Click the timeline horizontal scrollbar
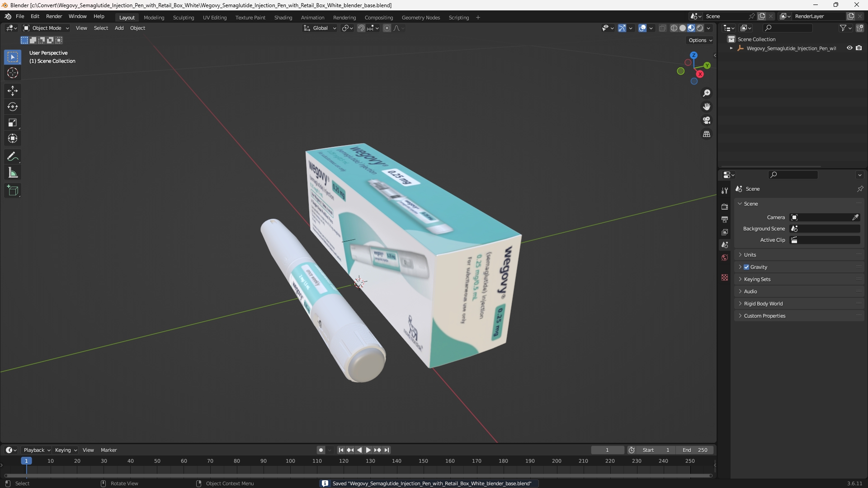The height and width of the screenshot is (488, 868). [358, 475]
